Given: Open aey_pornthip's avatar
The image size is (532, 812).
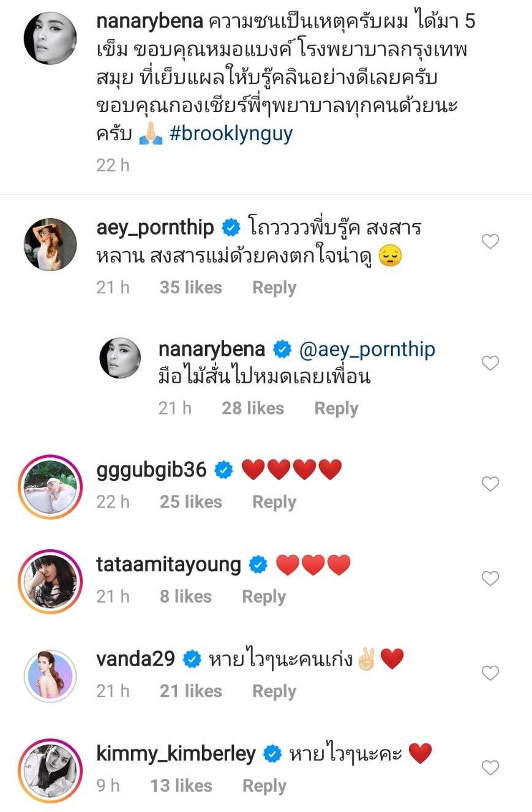Looking at the screenshot, I should tap(50, 244).
